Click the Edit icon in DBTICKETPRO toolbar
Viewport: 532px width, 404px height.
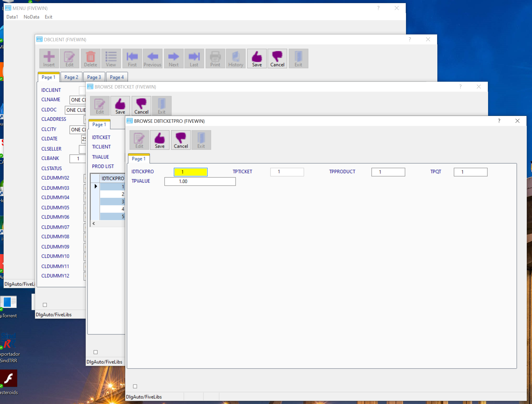(x=139, y=140)
